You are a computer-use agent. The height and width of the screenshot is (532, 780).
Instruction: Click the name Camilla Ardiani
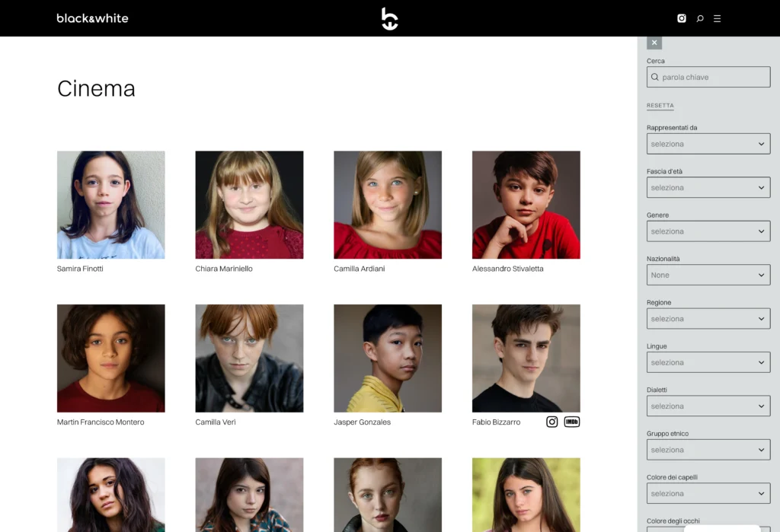(x=360, y=269)
